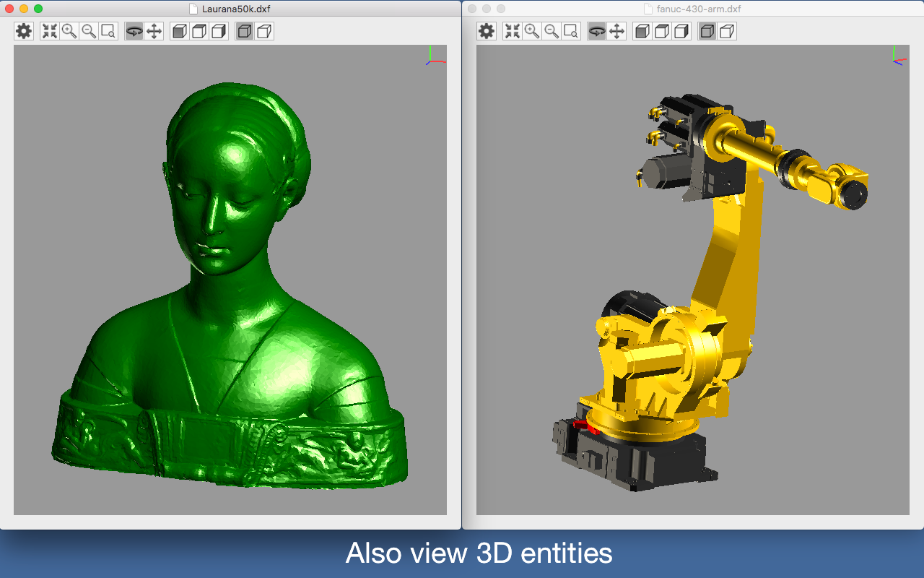Select zoom window tool in fanuc-430-arm.dxf window
The height and width of the screenshot is (578, 924).
(571, 31)
